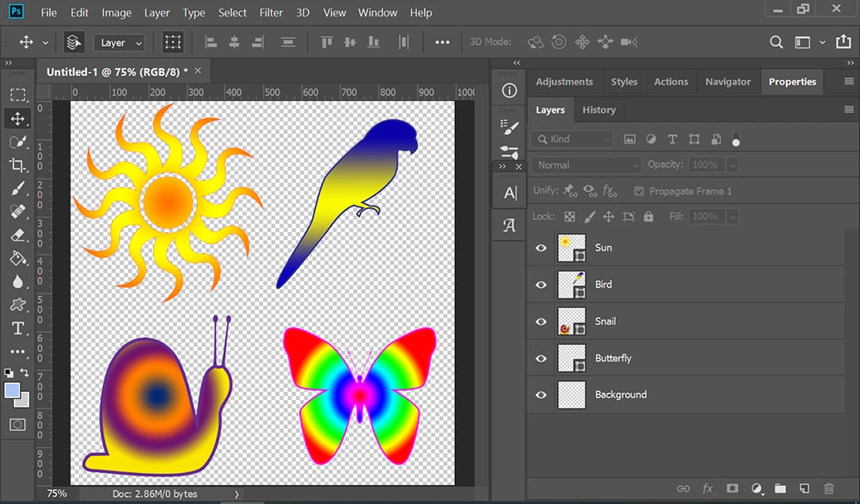The width and height of the screenshot is (860, 504).
Task: Toggle the Propagate Frame 1 checkbox
Action: [x=638, y=191]
